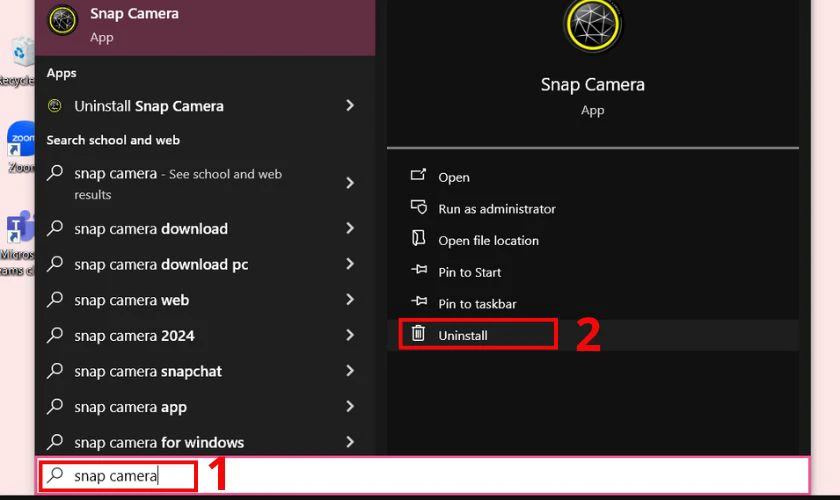Expand the snap camera 2024 suggestion arrow
Screen dimensions: 840x500
pyautogui.click(x=350, y=335)
